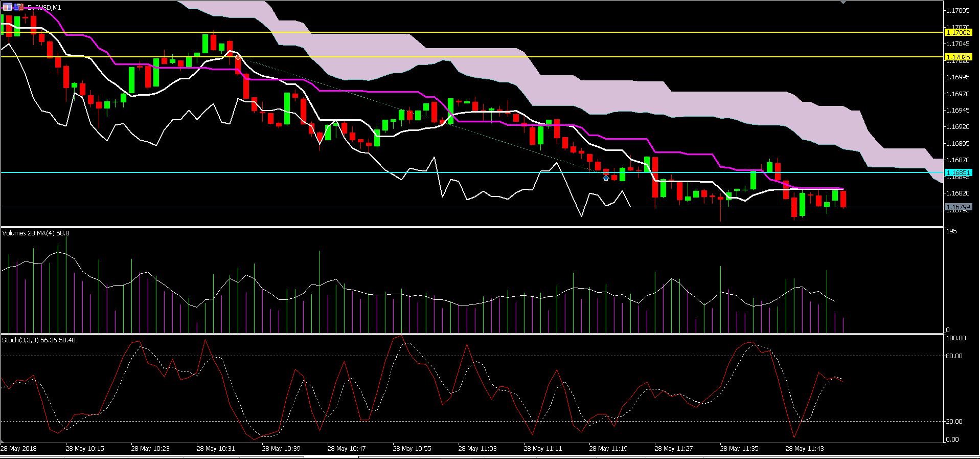
Task: Click the grey chart shift triangle marker
Action: tap(844, 2)
